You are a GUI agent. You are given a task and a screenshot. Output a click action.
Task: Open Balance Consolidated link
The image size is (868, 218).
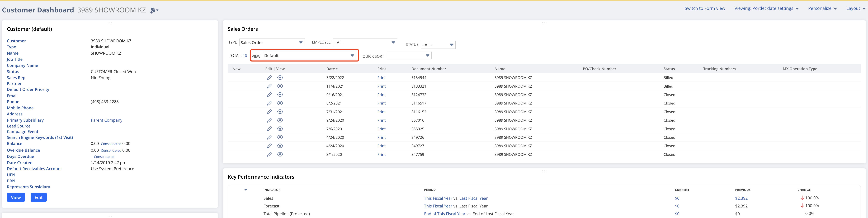pyautogui.click(x=111, y=144)
